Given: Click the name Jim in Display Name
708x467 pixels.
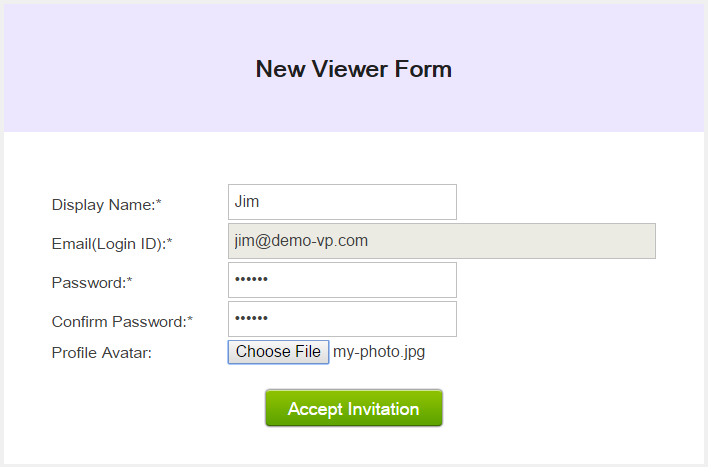Looking at the screenshot, I should point(247,202).
